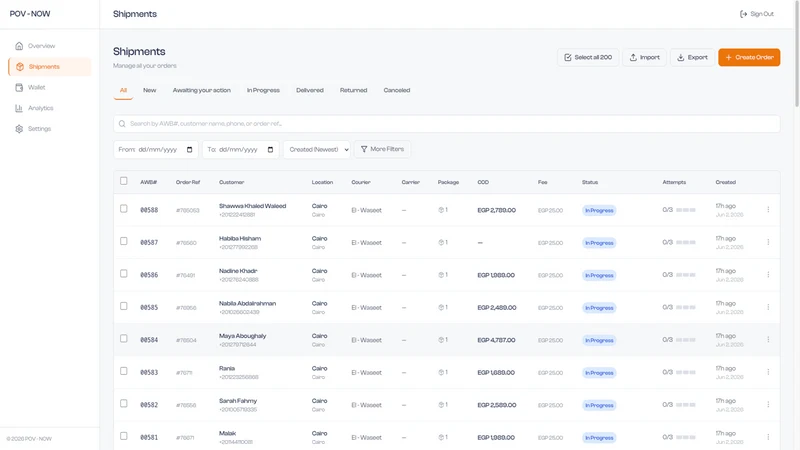Viewport: 800px width, 450px height.
Task: Click the Shipments box icon in sidebar
Action: click(20, 67)
